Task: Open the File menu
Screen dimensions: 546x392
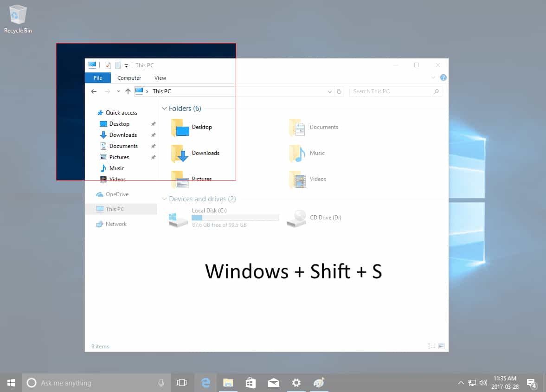Action: click(x=97, y=77)
